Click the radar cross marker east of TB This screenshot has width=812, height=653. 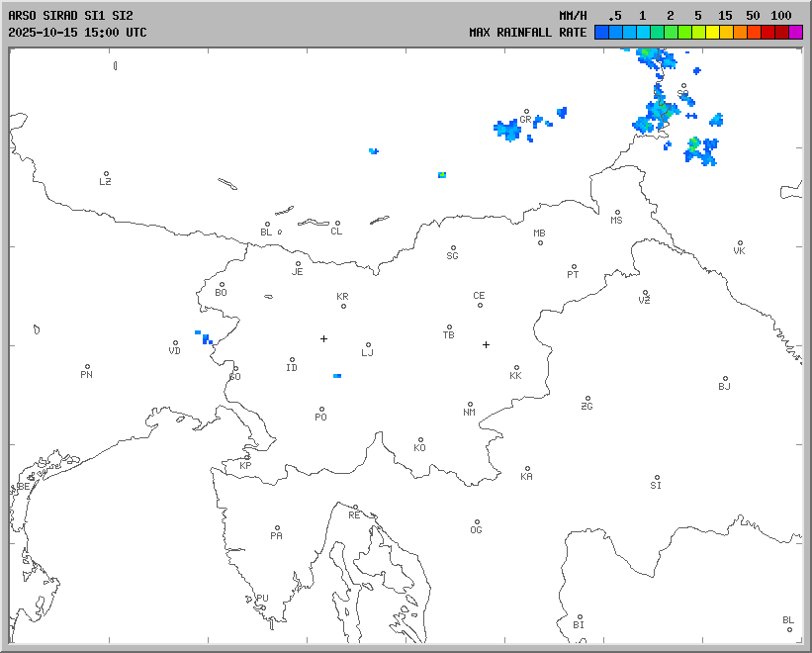click(486, 344)
